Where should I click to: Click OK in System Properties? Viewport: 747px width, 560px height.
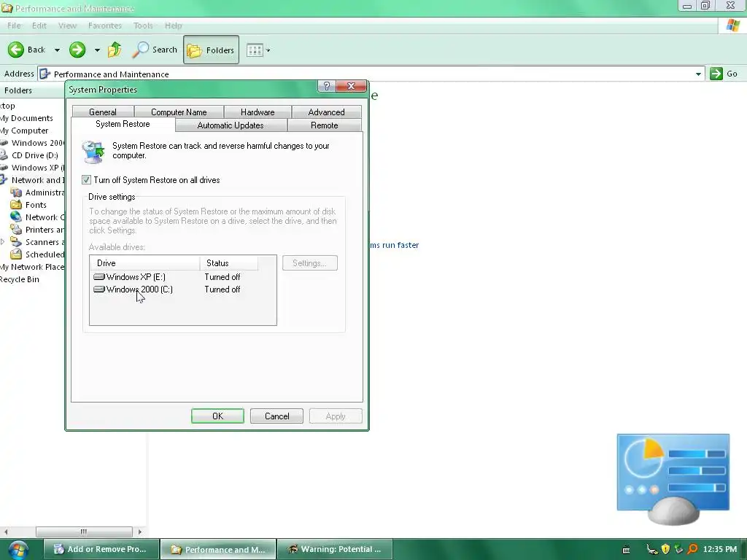(x=217, y=416)
